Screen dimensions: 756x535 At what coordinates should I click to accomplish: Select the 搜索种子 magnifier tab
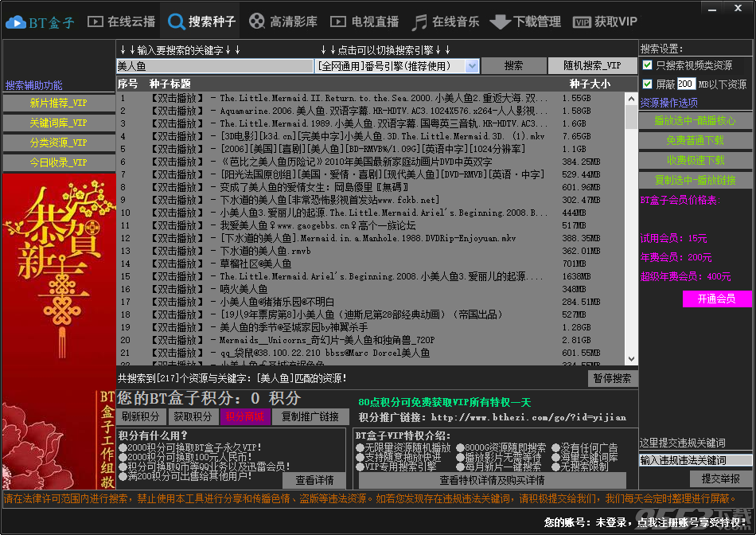point(201,21)
